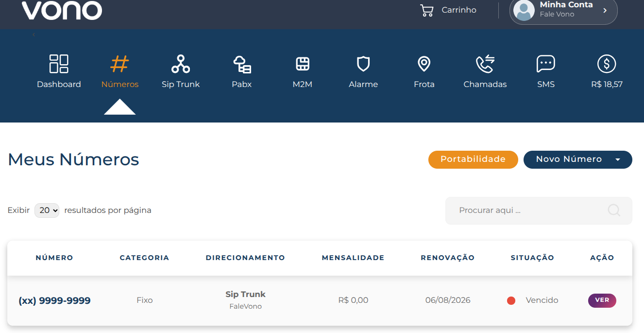This screenshot has width=644, height=333.
Task: Click the balance dollar coin icon
Action: tap(607, 64)
